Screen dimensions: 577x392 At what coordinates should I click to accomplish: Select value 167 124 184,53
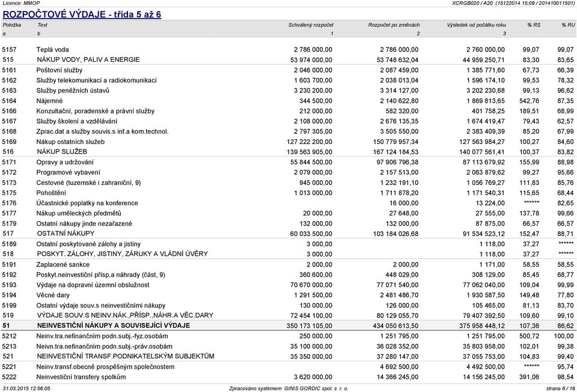coord(395,152)
